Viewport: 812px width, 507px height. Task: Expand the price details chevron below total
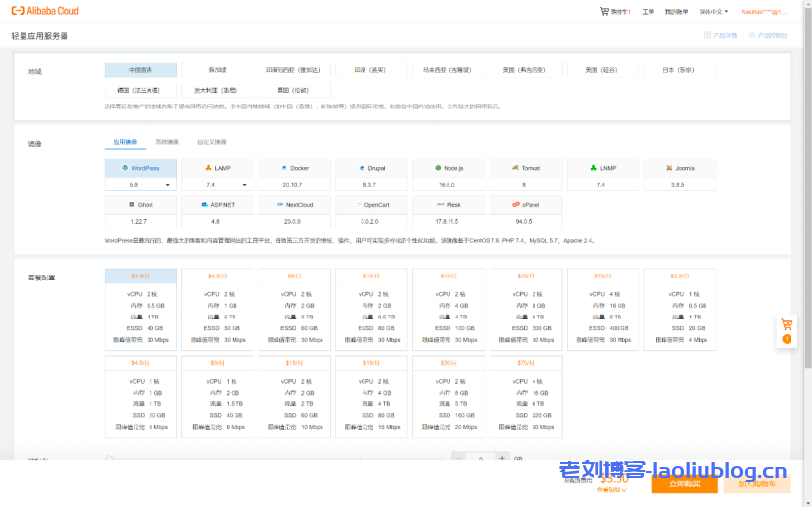coord(624,490)
